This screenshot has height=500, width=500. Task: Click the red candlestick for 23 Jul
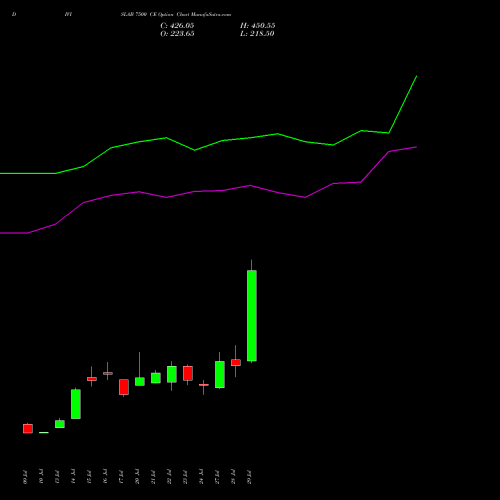(188, 373)
